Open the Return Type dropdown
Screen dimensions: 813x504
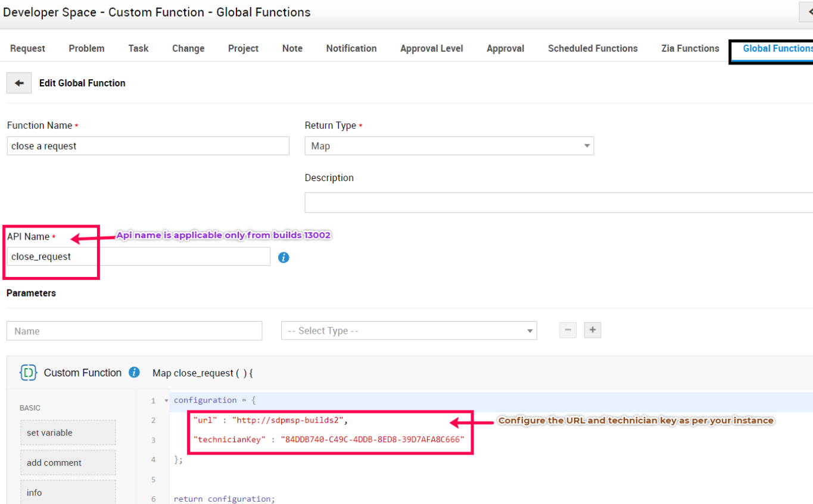pyautogui.click(x=448, y=146)
